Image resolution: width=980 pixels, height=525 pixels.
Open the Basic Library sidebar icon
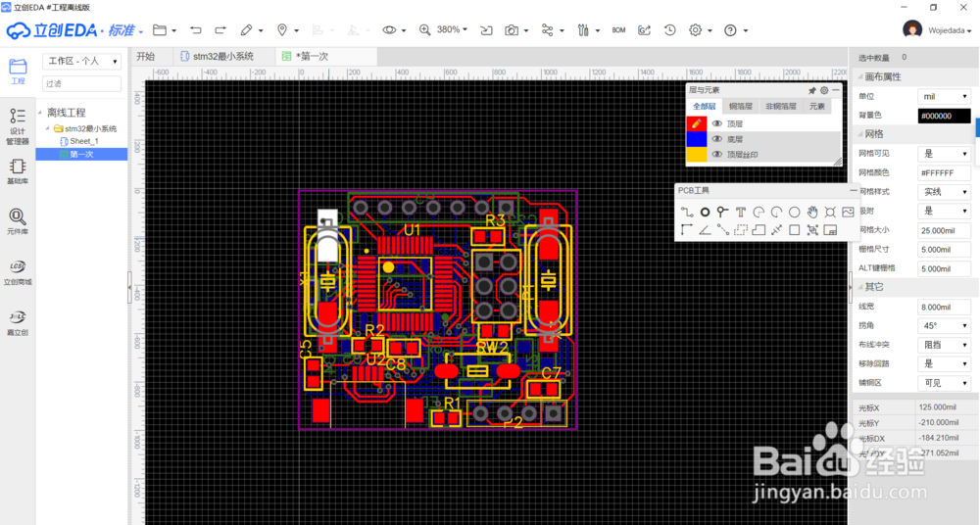18,171
